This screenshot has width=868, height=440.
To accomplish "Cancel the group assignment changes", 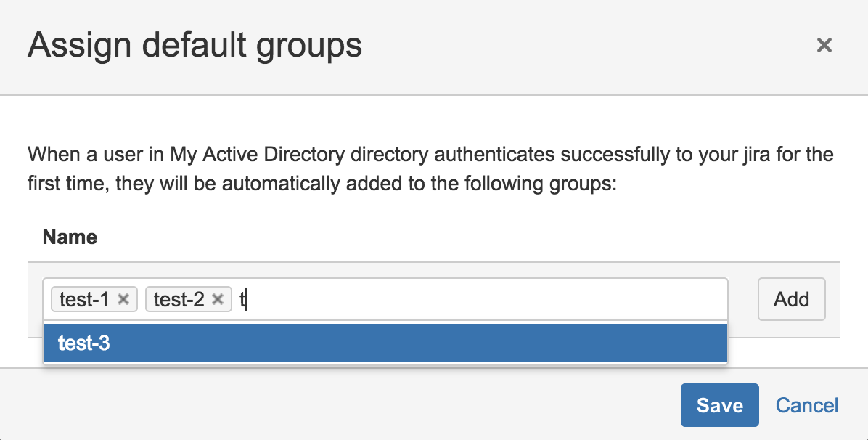I will coord(807,404).
